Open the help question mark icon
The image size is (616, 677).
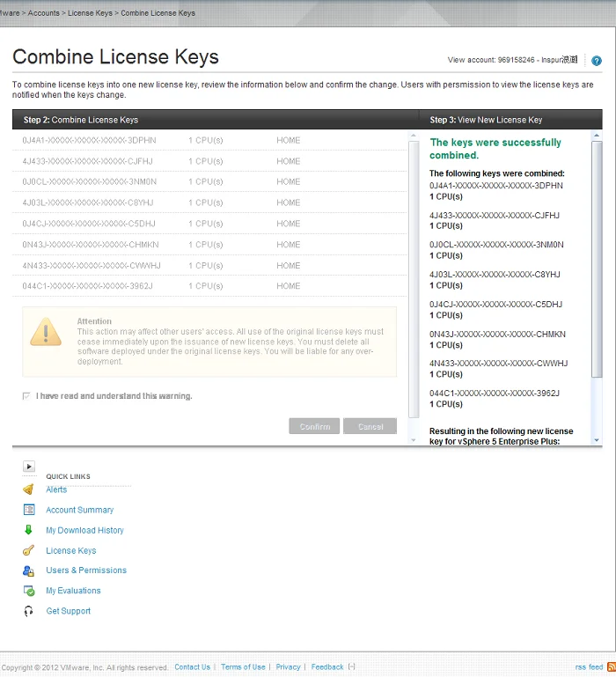click(x=596, y=61)
